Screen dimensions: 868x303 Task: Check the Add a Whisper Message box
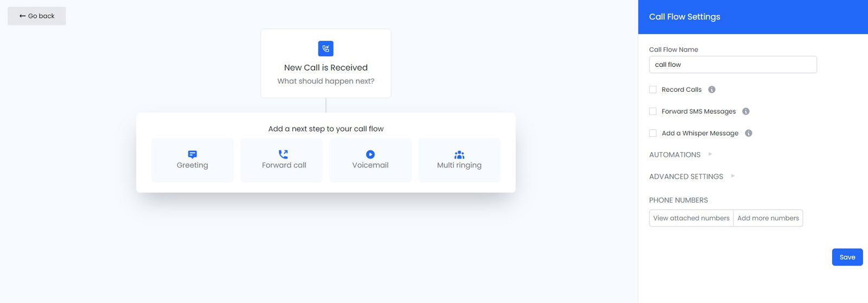point(653,133)
